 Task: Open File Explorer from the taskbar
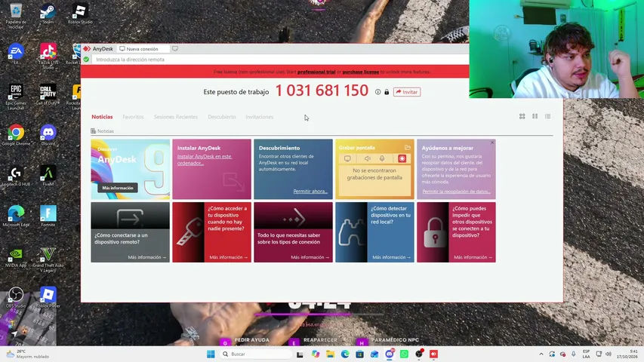click(x=330, y=354)
